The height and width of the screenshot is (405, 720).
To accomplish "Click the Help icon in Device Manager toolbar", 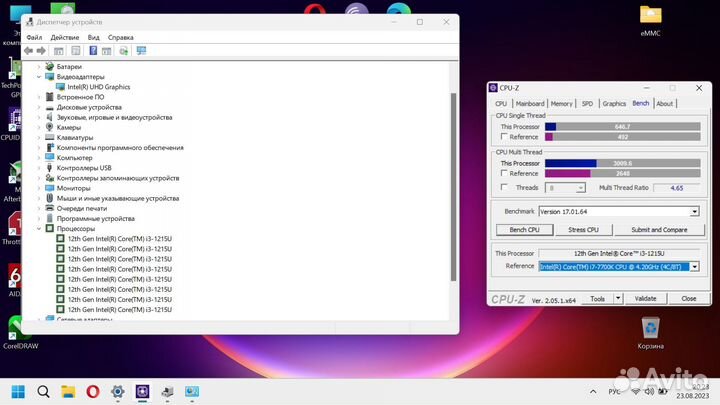I will point(92,50).
